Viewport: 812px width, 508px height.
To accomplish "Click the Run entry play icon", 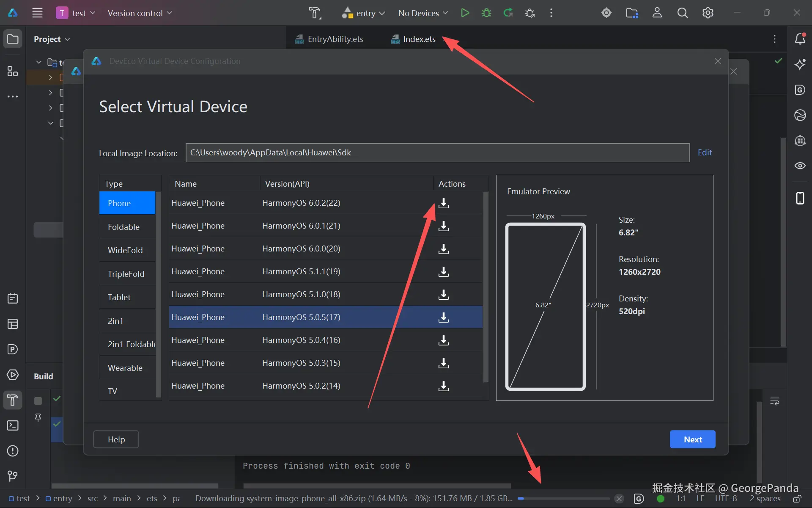I will click(x=465, y=13).
